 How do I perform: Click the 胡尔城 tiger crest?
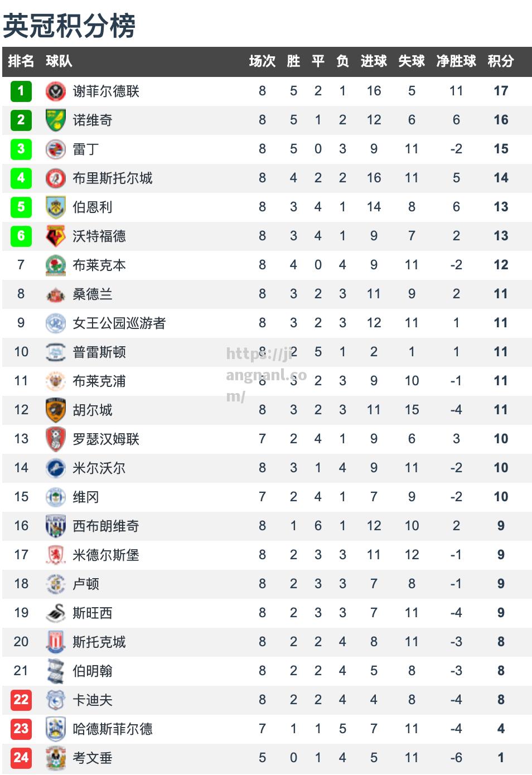(x=56, y=410)
